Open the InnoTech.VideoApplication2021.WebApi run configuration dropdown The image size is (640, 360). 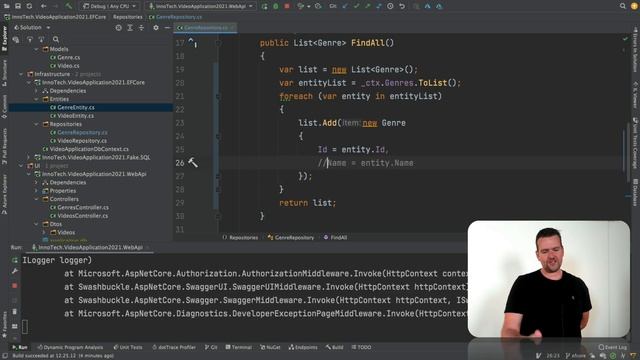click(201, 6)
